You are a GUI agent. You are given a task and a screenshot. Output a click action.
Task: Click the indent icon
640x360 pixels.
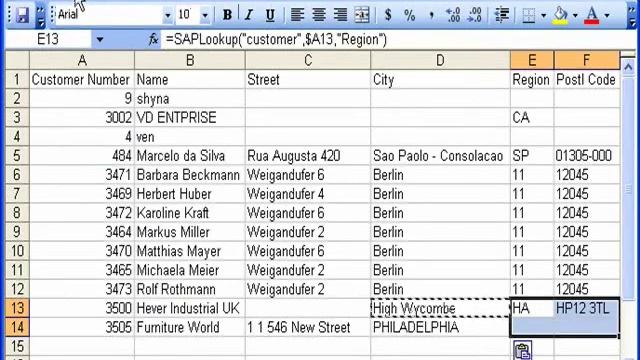click(x=502, y=15)
